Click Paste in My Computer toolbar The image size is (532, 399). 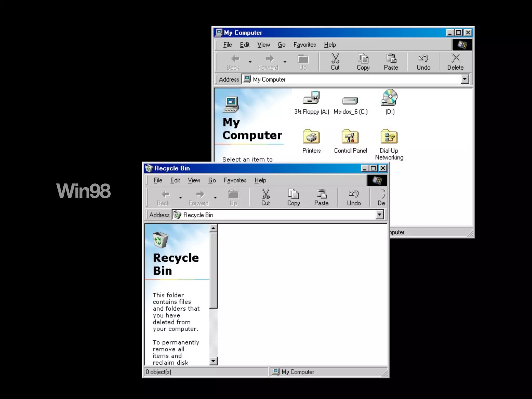click(x=391, y=62)
